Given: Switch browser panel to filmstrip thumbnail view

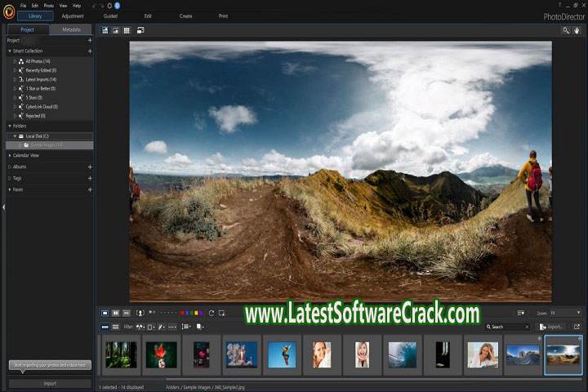Looking at the screenshot, I should pos(105,327).
